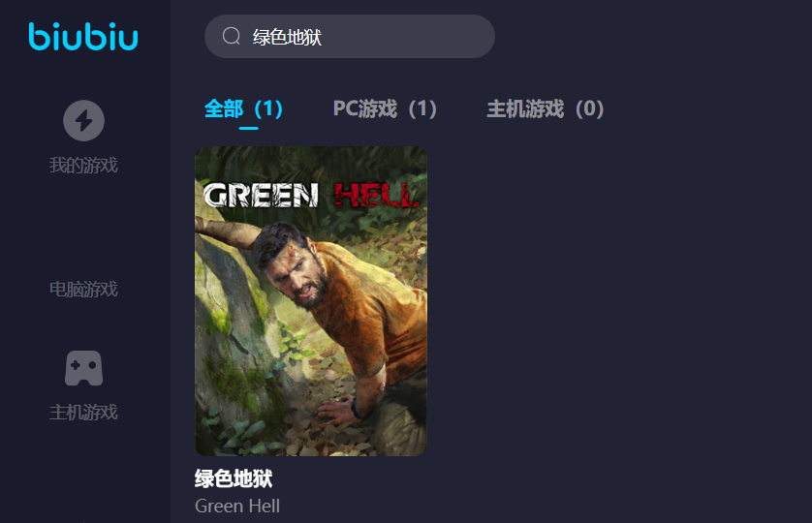Screen dimensions: 812x523
Task: Click the lightning bolt My Games icon
Action: tap(84, 121)
